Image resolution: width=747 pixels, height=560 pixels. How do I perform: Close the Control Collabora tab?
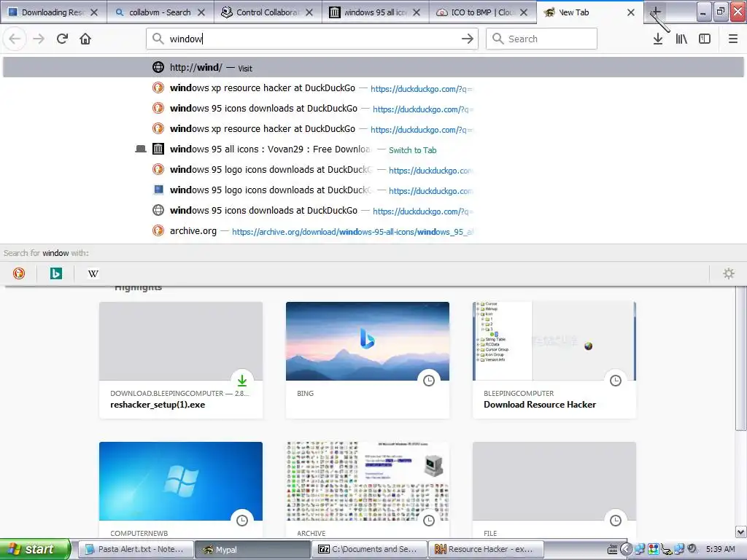(x=309, y=12)
